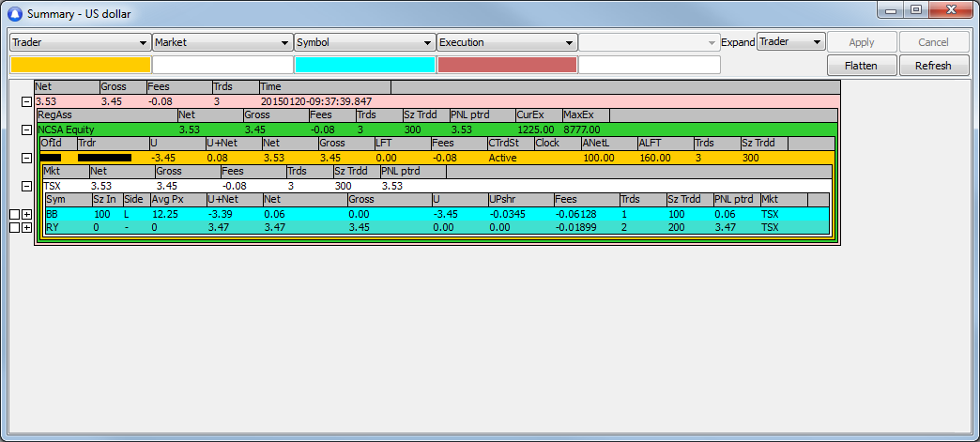This screenshot has width=980, height=442.
Task: Open the Expand level dropdown
Action: tap(790, 42)
